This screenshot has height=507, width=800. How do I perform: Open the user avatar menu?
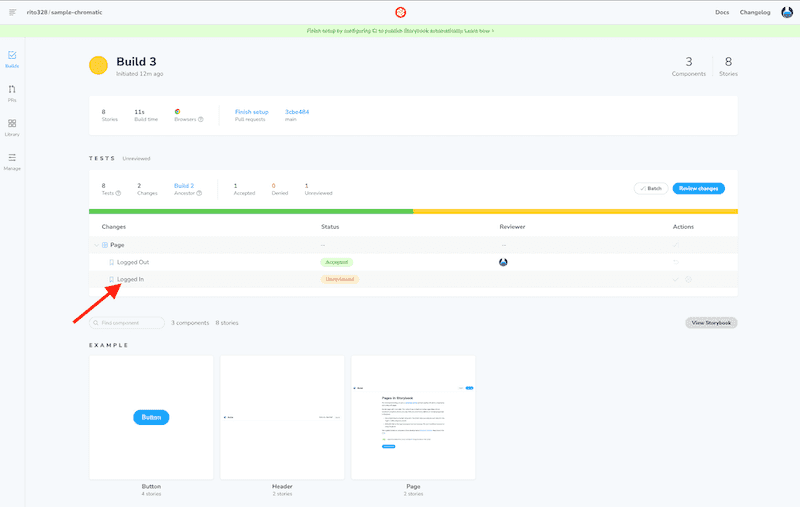787,12
